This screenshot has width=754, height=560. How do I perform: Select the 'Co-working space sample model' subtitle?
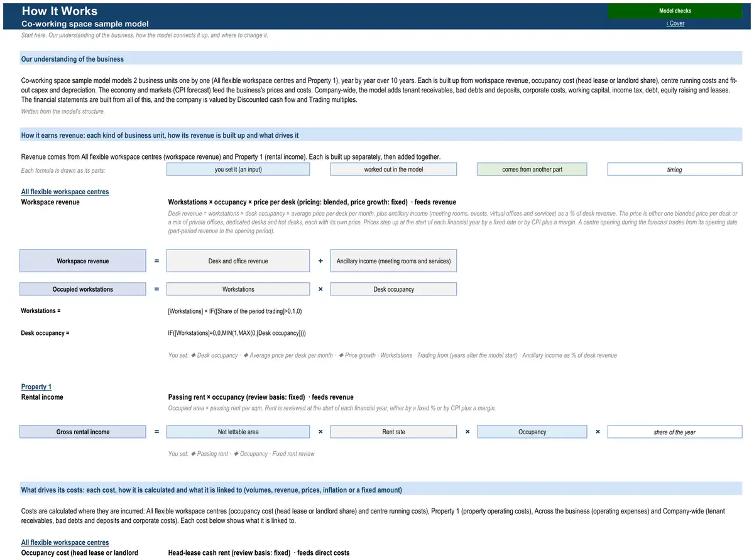(x=85, y=24)
